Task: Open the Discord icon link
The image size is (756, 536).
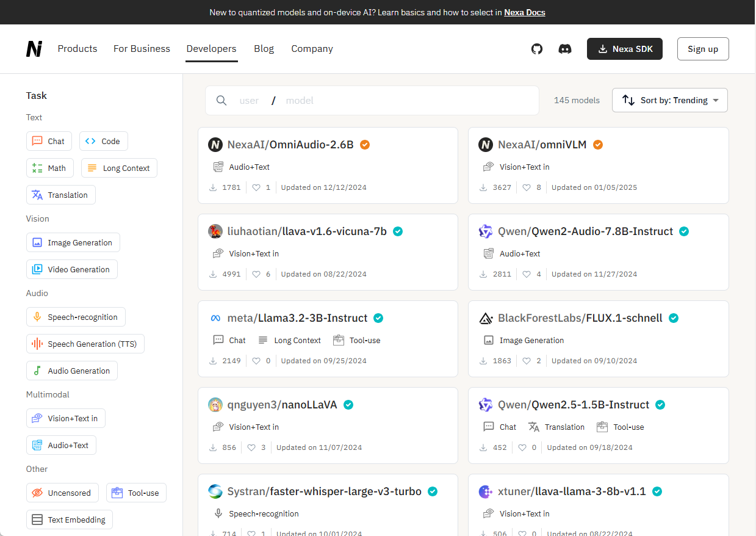Action: [565, 49]
